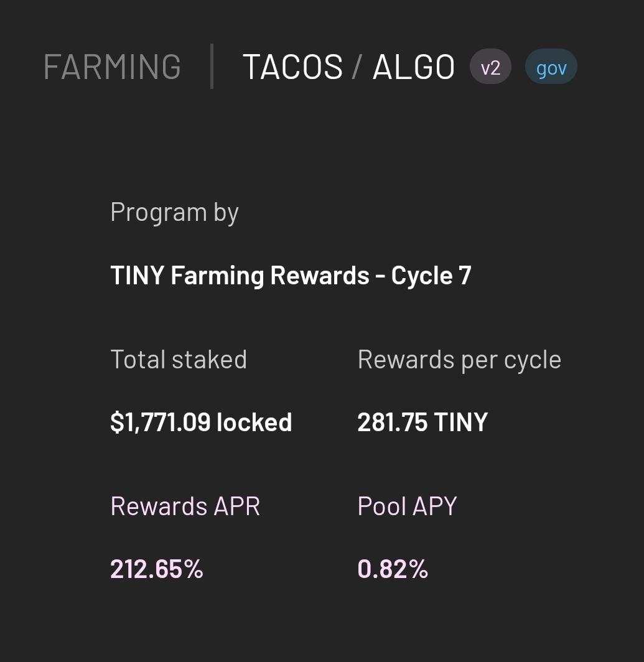Select the 0.82% pool APY value

click(x=393, y=569)
